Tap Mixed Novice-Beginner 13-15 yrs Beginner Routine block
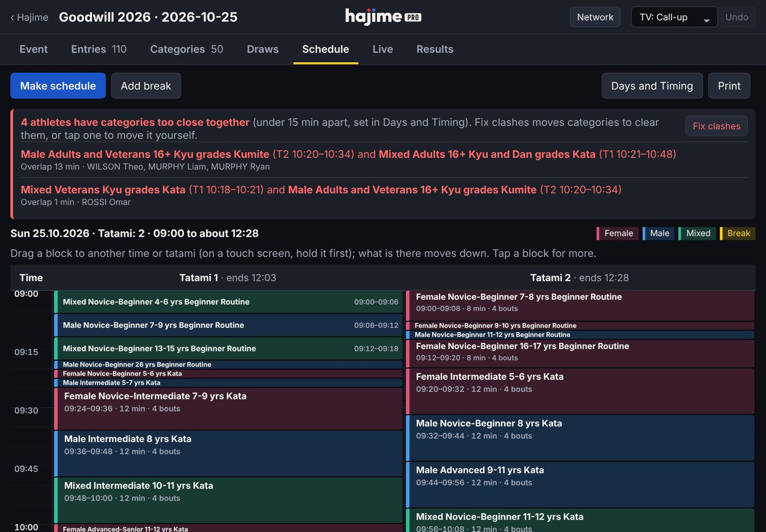 [228, 349]
